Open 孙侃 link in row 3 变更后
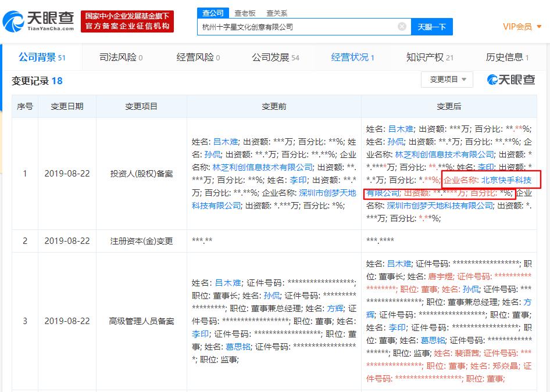The height and width of the screenshot is (392, 550). pos(471,289)
